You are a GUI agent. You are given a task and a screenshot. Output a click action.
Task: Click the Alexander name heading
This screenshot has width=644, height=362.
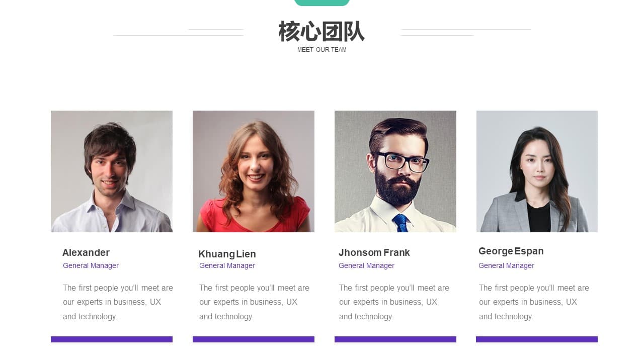click(x=86, y=252)
